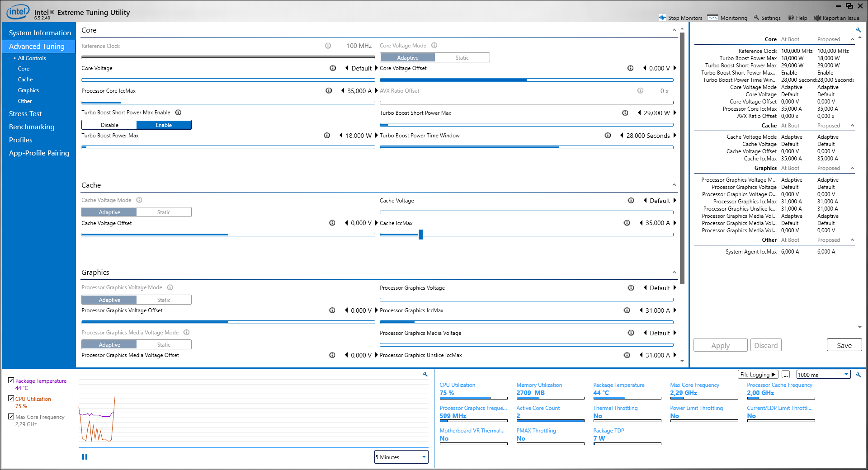Click the main tuning panel vertical scrollbar
This screenshot has width=868, height=470.
[x=682, y=158]
